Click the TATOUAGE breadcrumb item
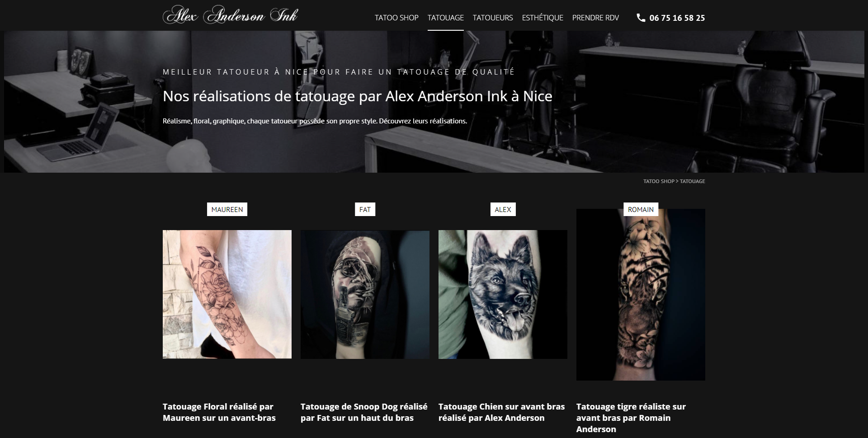Image resolution: width=868 pixels, height=438 pixels. [693, 181]
